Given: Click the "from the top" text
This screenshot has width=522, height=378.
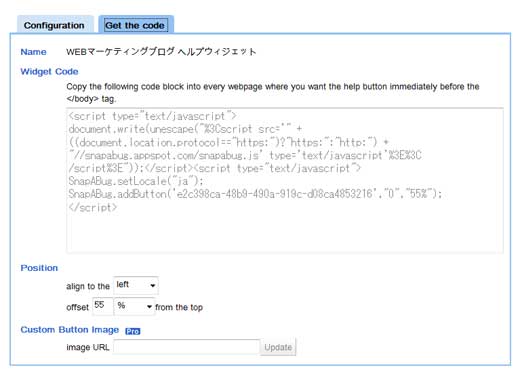Looking at the screenshot, I should coord(179,307).
